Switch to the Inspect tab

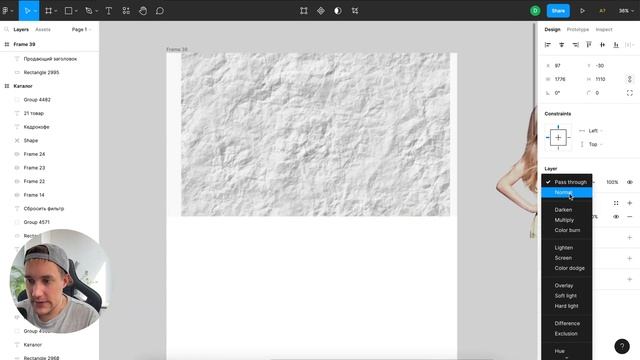[x=604, y=29]
